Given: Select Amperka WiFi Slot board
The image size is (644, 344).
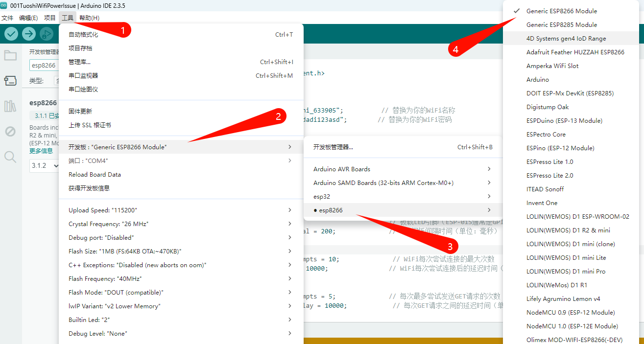Looking at the screenshot, I should 571,66.
